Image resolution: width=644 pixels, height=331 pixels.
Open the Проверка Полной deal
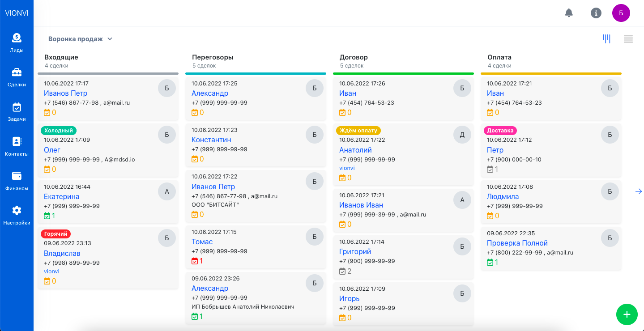(517, 243)
